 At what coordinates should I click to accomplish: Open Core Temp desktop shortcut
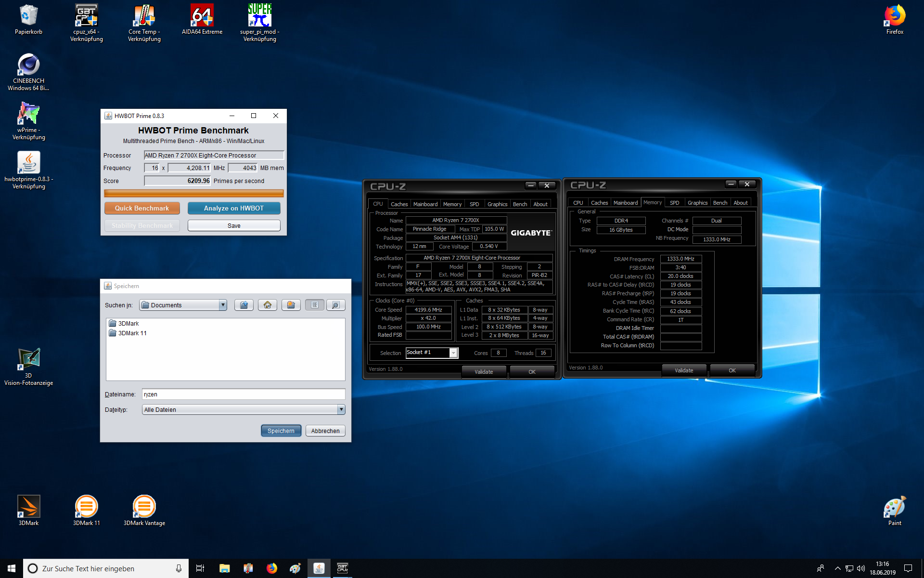pyautogui.click(x=144, y=23)
